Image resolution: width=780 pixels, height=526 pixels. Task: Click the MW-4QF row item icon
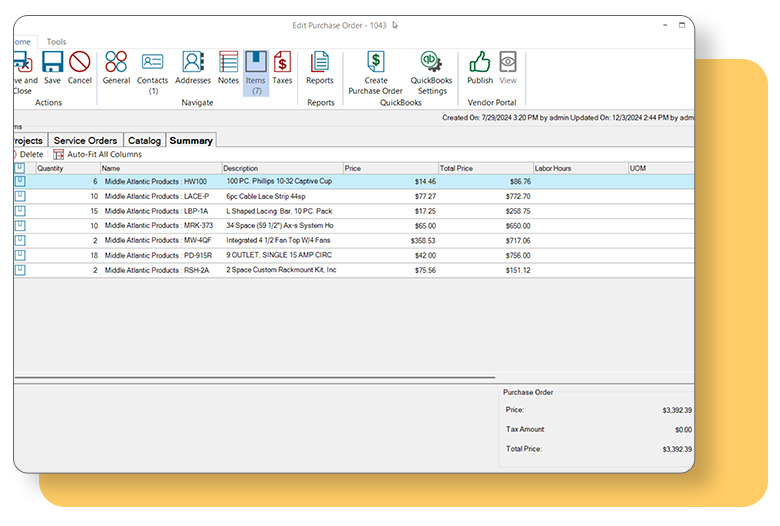(20, 240)
